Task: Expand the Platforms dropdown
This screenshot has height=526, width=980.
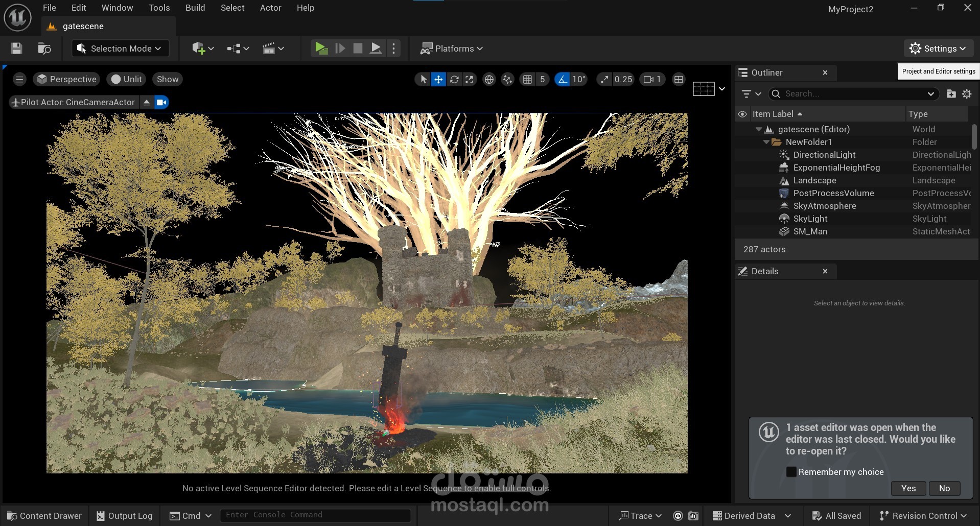Action: [452, 49]
